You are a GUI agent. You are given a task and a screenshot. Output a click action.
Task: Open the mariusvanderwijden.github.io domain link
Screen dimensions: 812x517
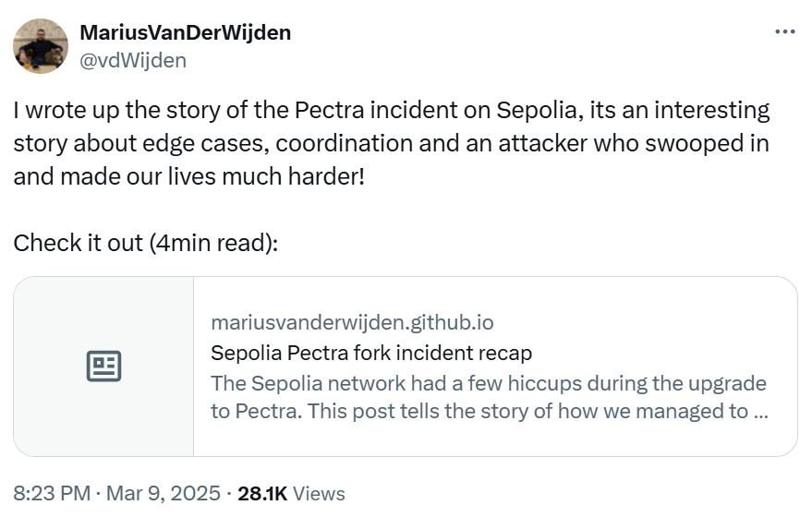coord(352,322)
